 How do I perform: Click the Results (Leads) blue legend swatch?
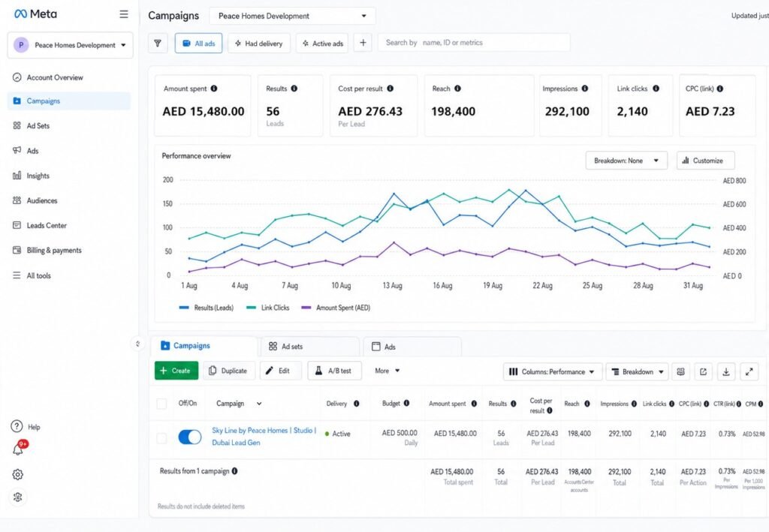184,308
